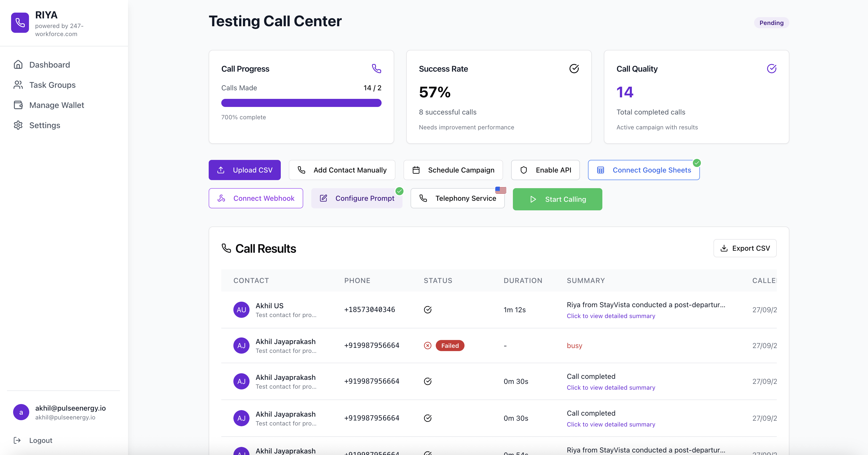
Task: Open Connect Google Sheets
Action: click(x=644, y=170)
